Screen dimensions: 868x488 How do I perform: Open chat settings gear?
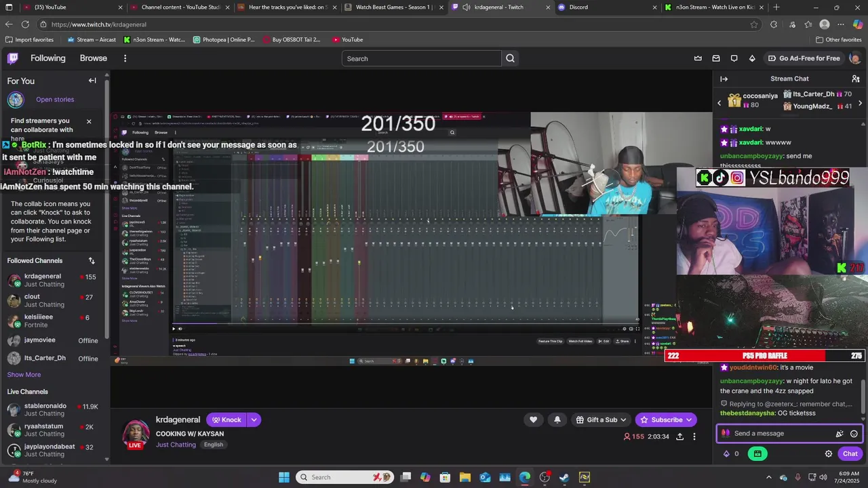pos(828,454)
